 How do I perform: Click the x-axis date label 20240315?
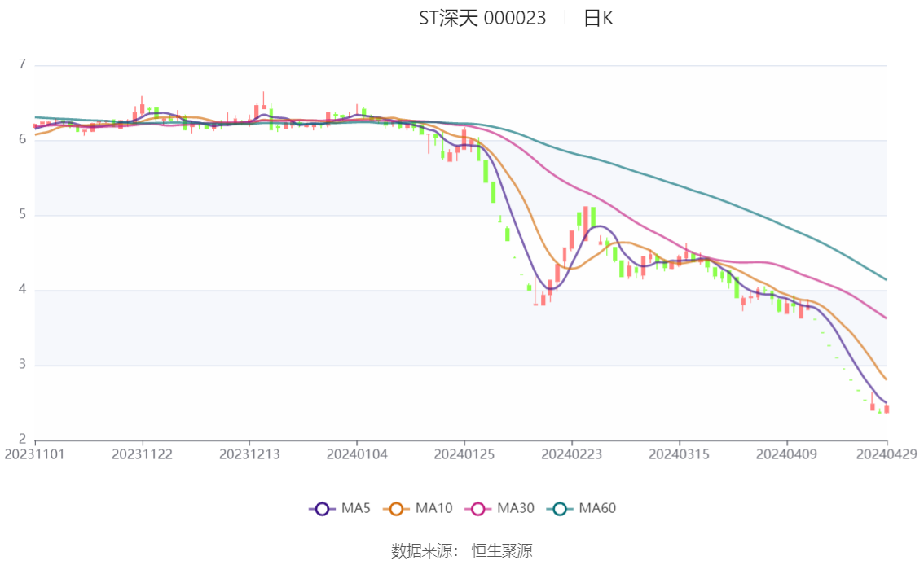pyautogui.click(x=679, y=455)
